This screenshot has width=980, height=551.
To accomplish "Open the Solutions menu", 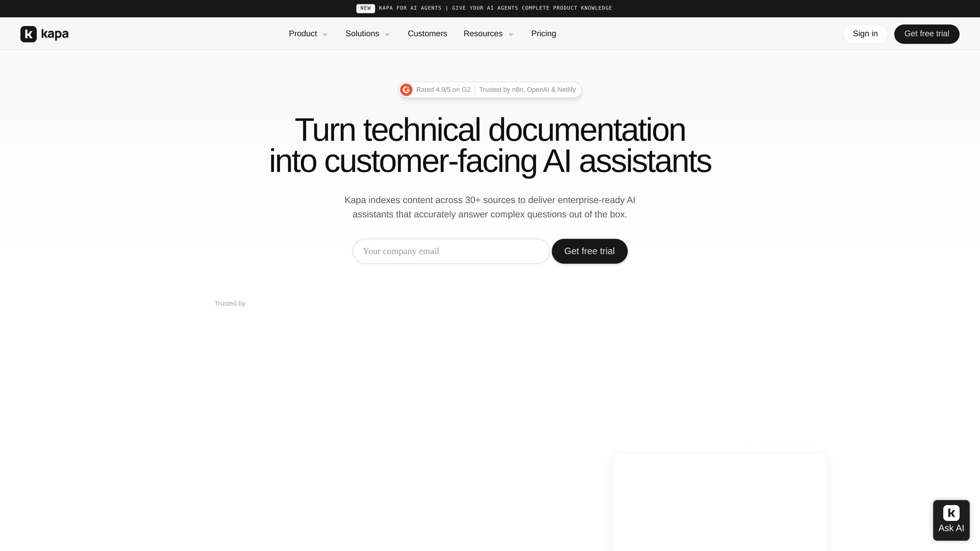I will pos(362,33).
